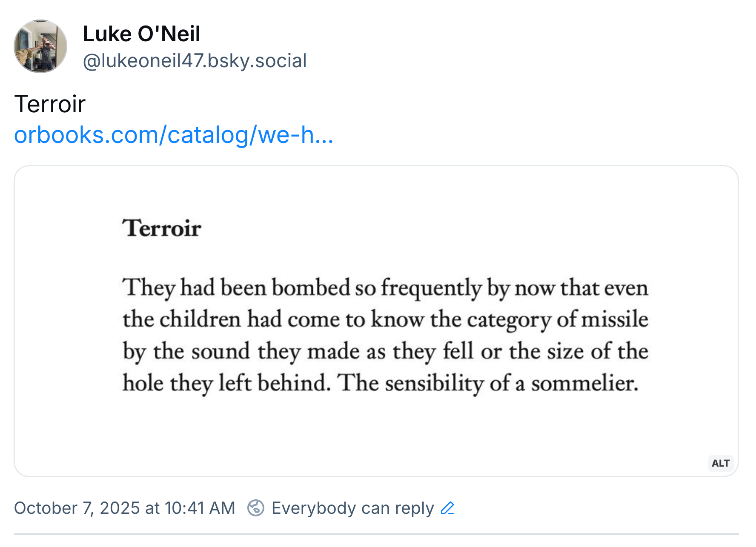Click the globe reply-visibility icon

tap(256, 508)
